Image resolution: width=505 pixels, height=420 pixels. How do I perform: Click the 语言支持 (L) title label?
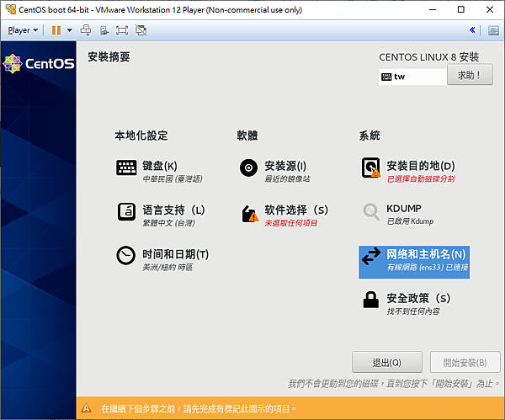click(173, 210)
